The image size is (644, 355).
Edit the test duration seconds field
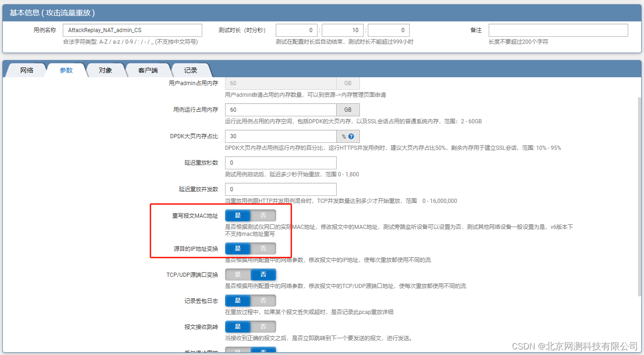[x=389, y=30]
